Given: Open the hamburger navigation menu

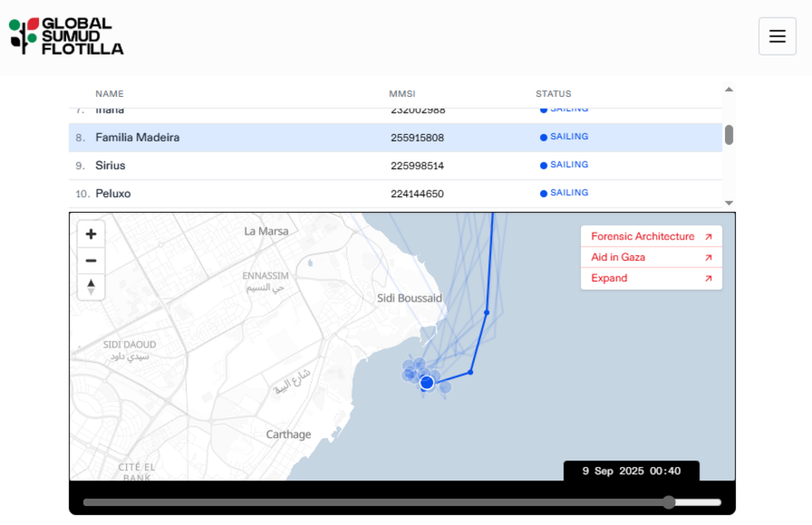Looking at the screenshot, I should click(776, 36).
